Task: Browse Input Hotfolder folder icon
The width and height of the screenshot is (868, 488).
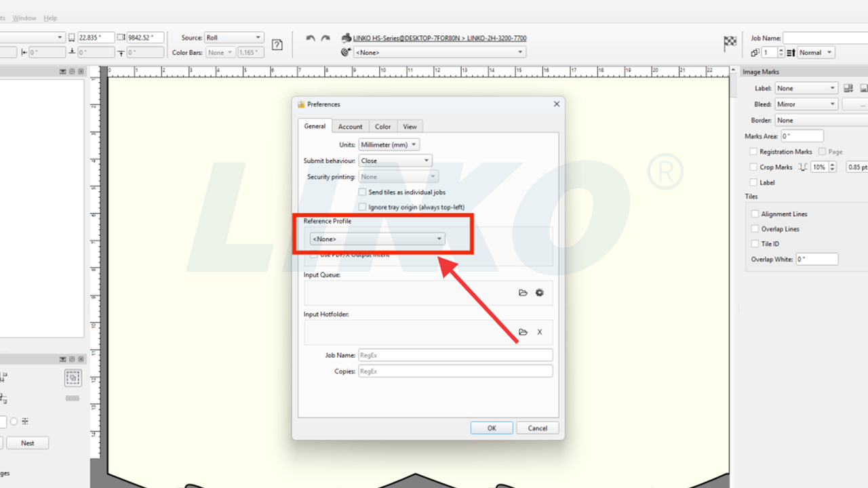Action: point(523,332)
